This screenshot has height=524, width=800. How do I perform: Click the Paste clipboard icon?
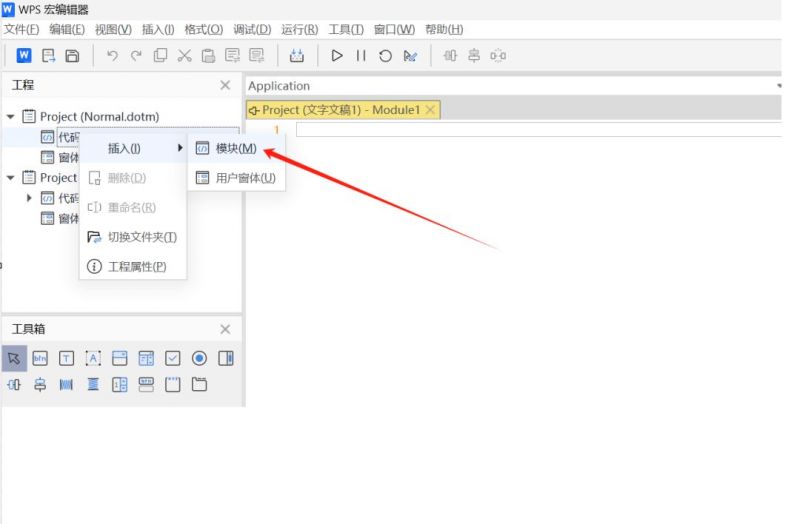[x=208, y=56]
